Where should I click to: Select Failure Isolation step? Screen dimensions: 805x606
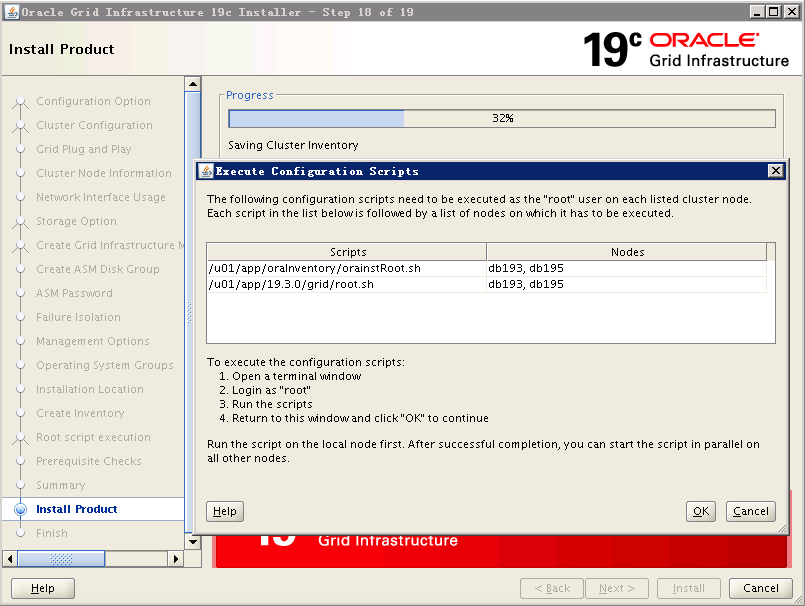click(79, 317)
